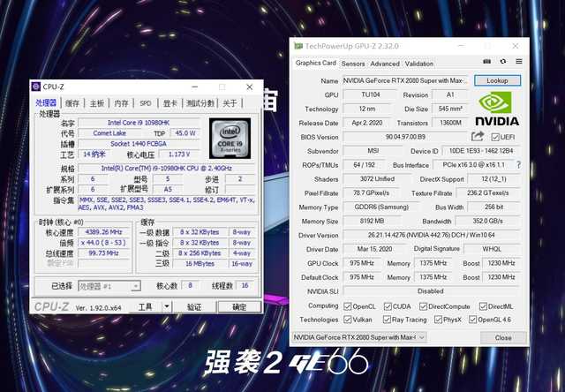This screenshot has width=565, height=392.
Task: Switch to the Advanced tab in GPU-Z
Action: click(x=385, y=64)
